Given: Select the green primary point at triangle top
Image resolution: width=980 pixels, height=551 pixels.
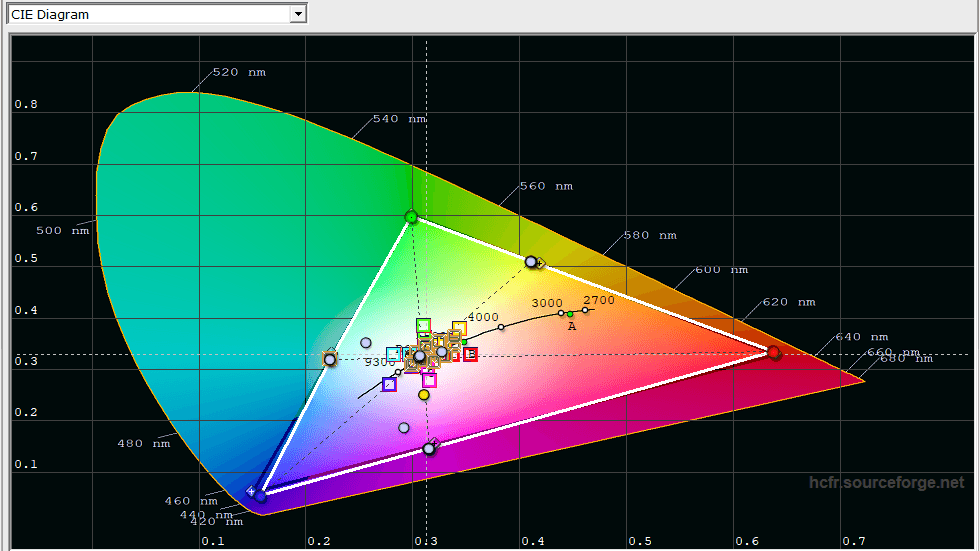Looking at the screenshot, I should pyautogui.click(x=411, y=217).
